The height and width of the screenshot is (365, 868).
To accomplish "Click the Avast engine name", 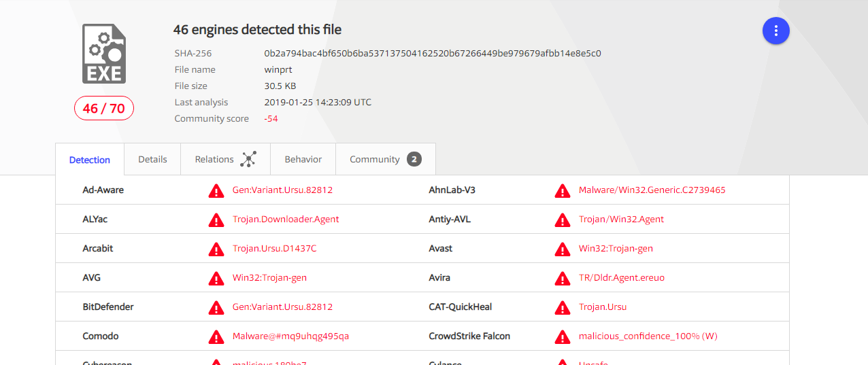I will point(441,249).
